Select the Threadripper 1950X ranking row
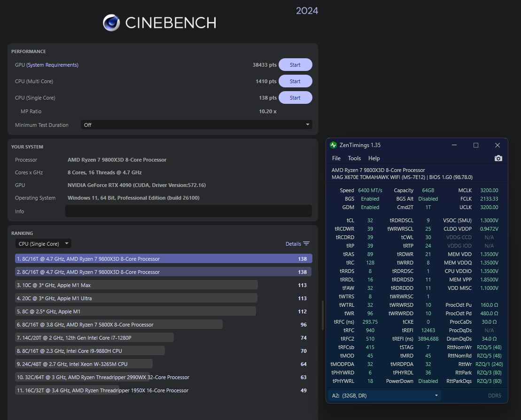The width and height of the screenshot is (521, 420). point(163,390)
